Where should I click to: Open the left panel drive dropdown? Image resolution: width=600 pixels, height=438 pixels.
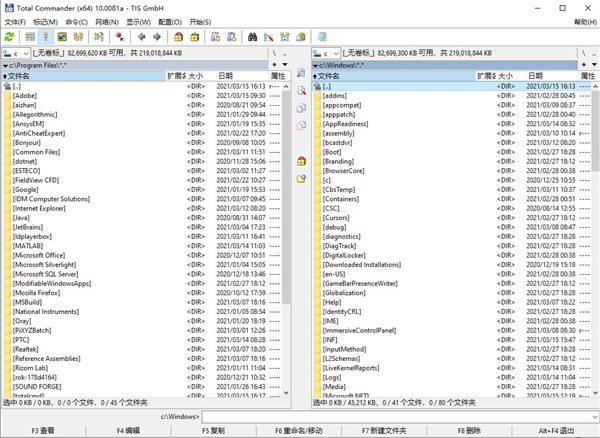click(17, 52)
